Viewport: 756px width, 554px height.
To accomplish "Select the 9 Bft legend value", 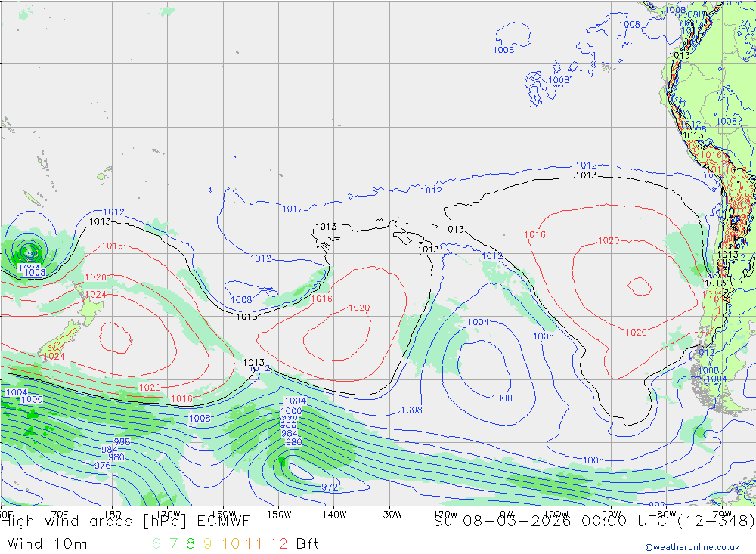I will tap(207, 544).
